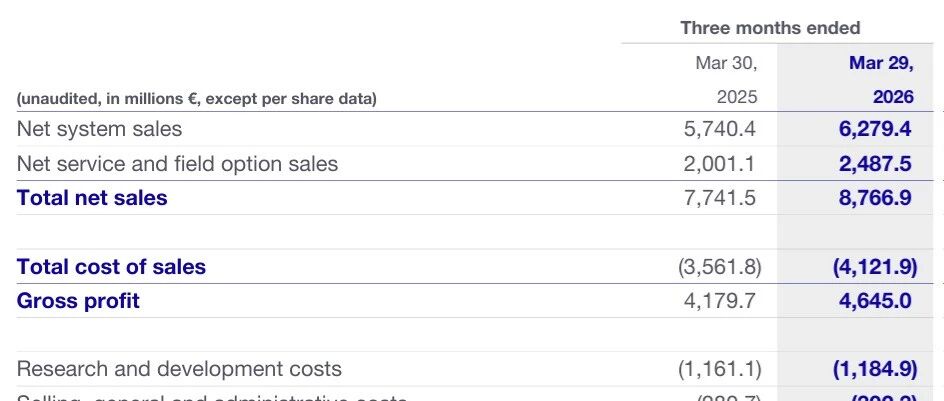
Task: Click the Mar 30, 2025 column header
Action: point(727,79)
